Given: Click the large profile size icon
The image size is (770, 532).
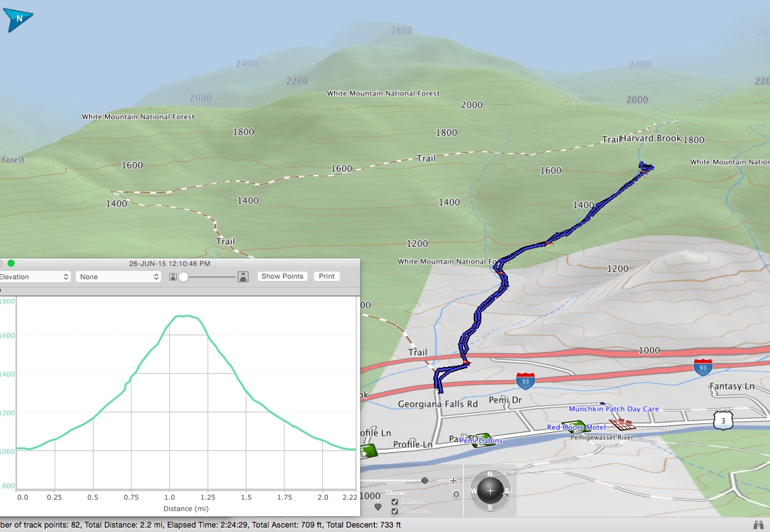Looking at the screenshot, I should click(x=243, y=277).
